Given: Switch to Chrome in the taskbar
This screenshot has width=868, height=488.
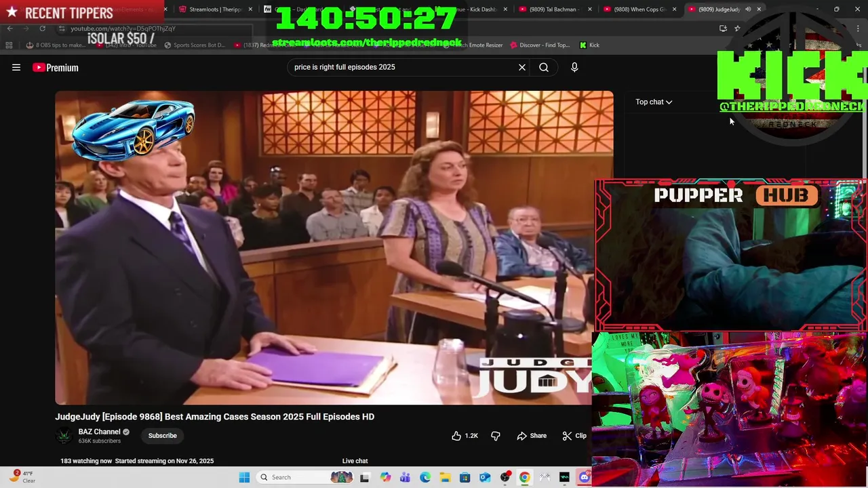Looking at the screenshot, I should pyautogui.click(x=524, y=477).
